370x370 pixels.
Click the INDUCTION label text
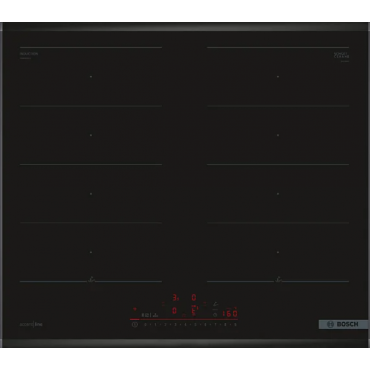pos(29,54)
